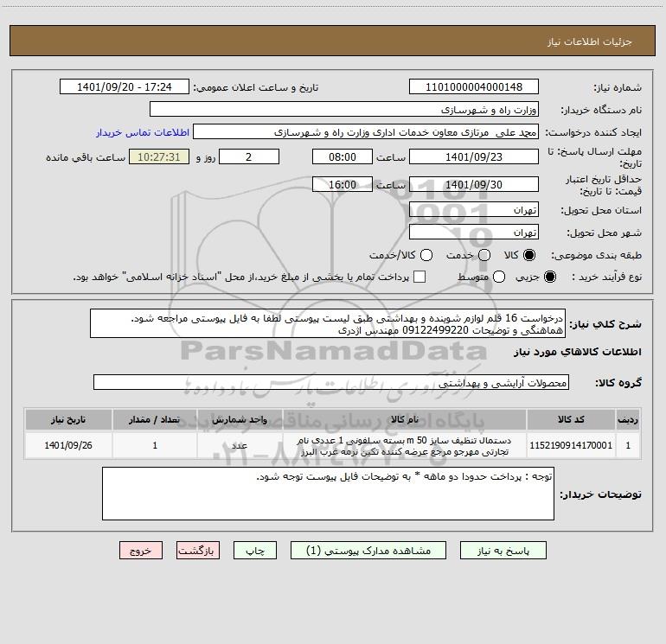Click product code cell 1152190914170001

point(571,445)
